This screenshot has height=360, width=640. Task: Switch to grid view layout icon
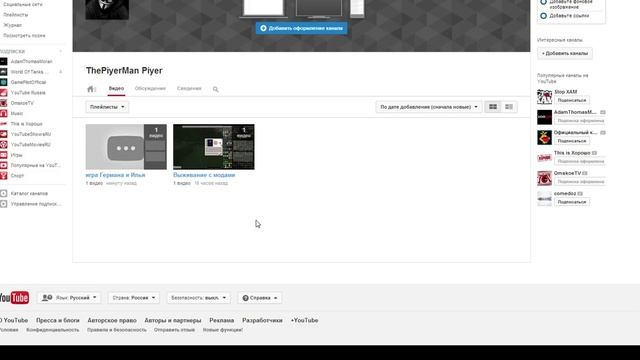pyautogui.click(x=493, y=107)
